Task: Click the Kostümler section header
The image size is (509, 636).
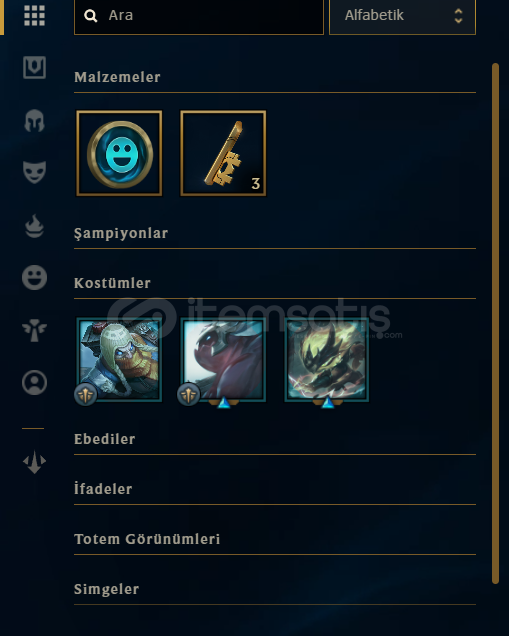Action: pos(112,283)
